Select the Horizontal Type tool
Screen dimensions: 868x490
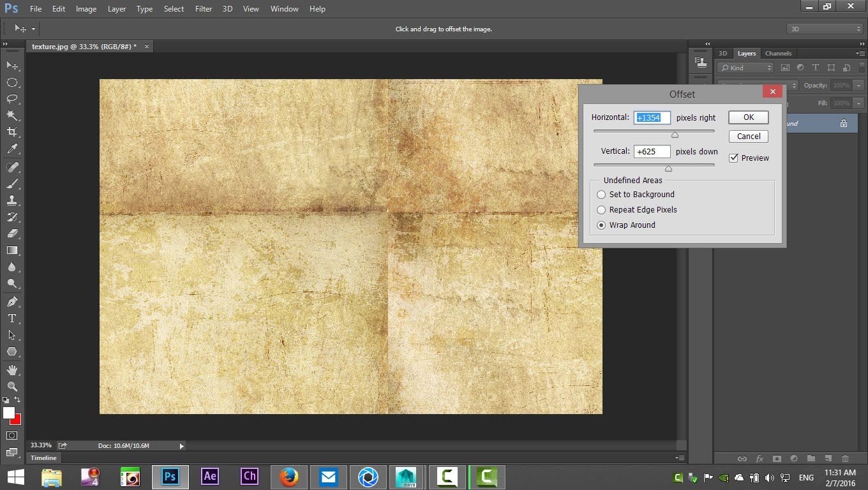point(12,318)
